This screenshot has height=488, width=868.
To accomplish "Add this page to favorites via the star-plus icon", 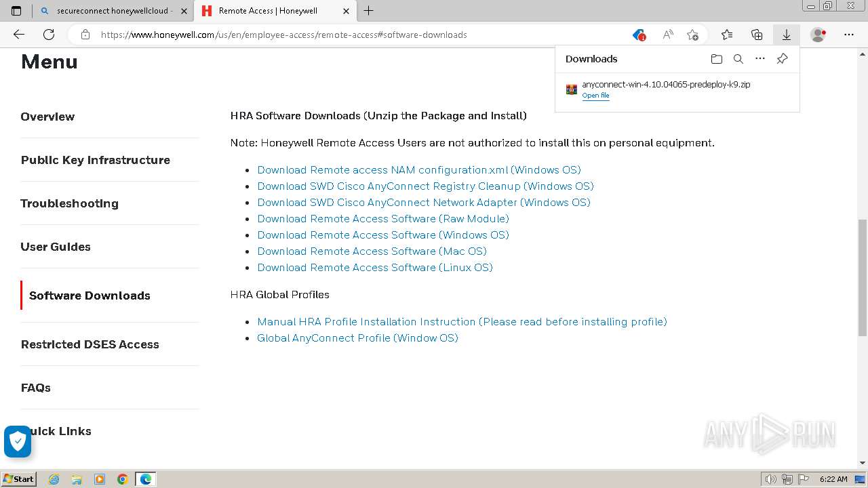I will click(692, 35).
